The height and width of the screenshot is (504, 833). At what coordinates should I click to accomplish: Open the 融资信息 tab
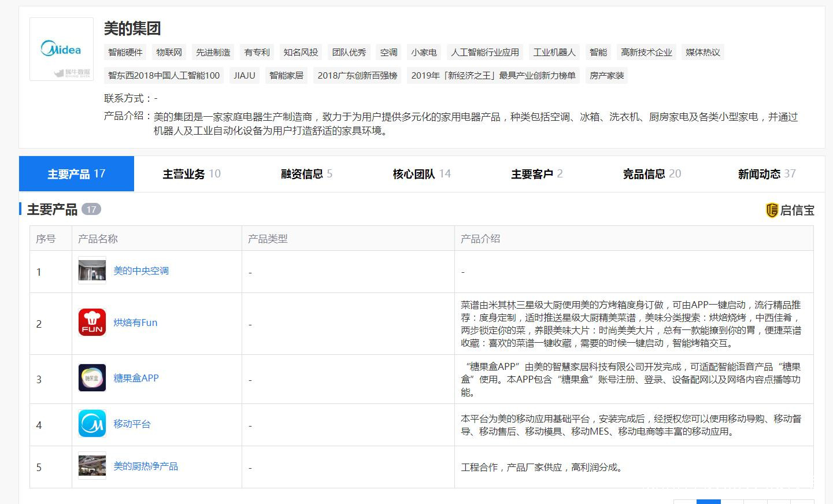306,174
